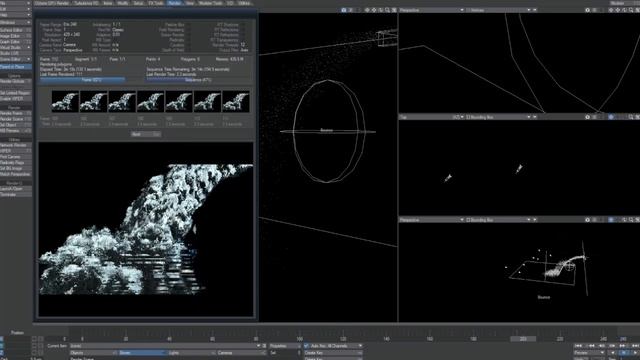Switch to the Modeler Tools tab
Viewport: 640px width, 360px height.
[x=211, y=3]
